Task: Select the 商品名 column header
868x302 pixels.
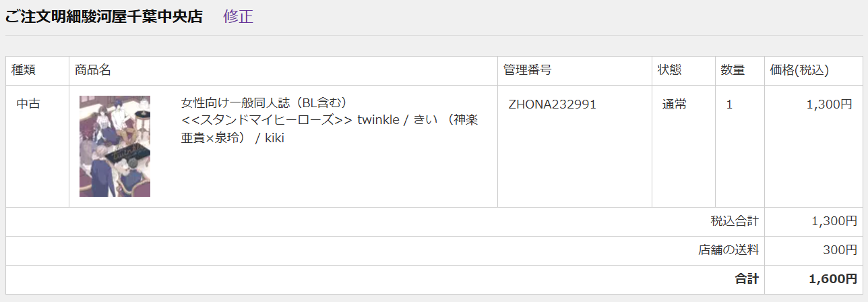Action: (x=93, y=70)
